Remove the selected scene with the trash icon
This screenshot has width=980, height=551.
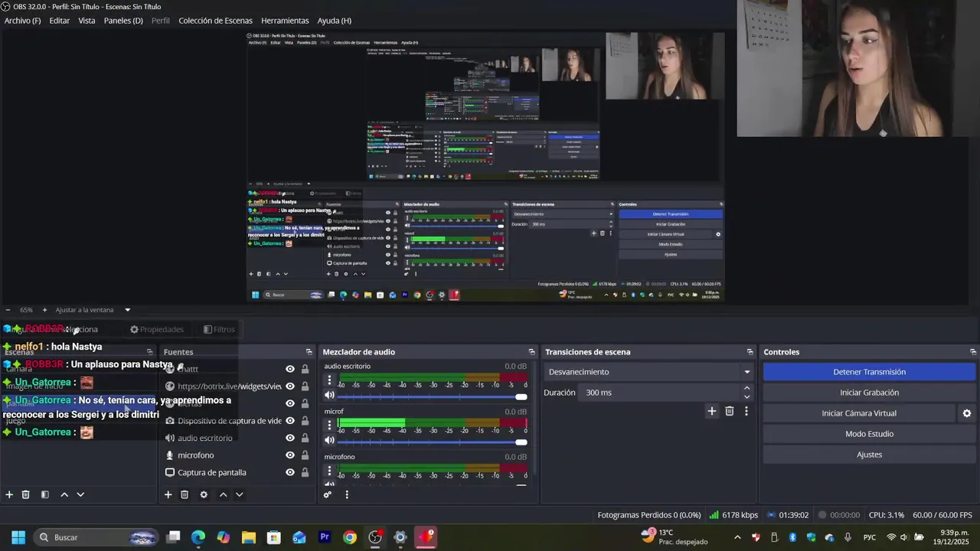point(25,494)
